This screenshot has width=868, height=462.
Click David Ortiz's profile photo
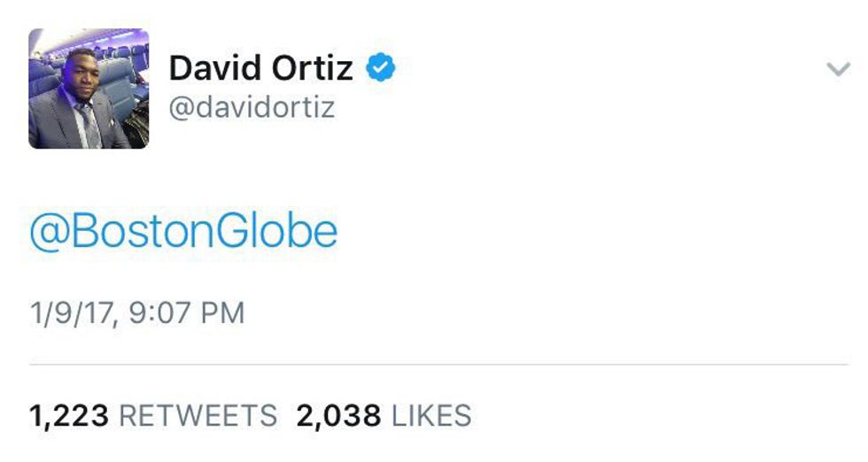pos(89,89)
